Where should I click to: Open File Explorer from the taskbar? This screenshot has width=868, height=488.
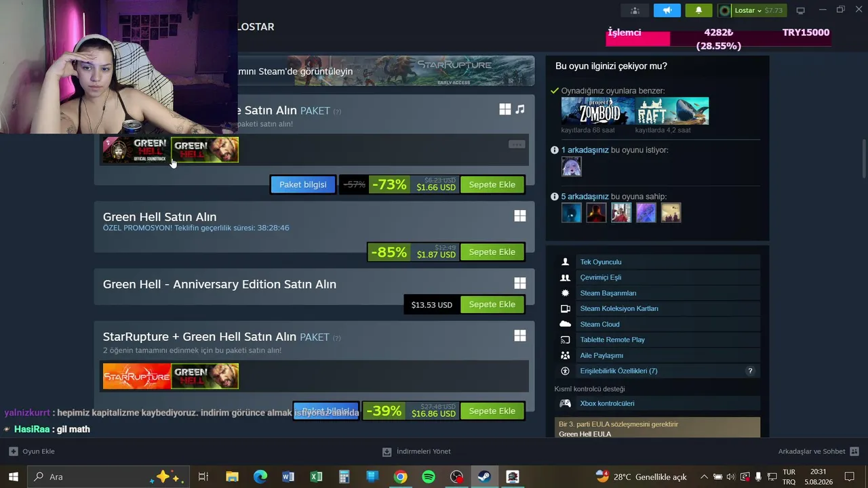[x=232, y=476]
